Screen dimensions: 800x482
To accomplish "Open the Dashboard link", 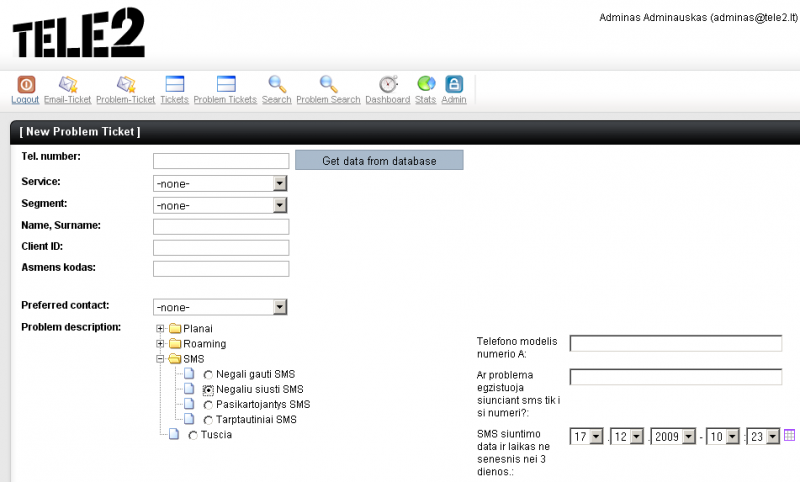I will (x=388, y=99).
